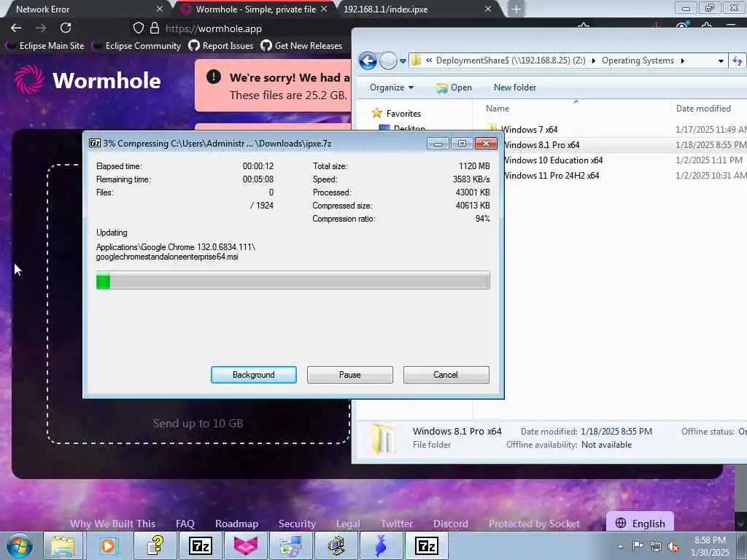Sort by the Name column header
This screenshot has width=747, height=560.
(498, 109)
